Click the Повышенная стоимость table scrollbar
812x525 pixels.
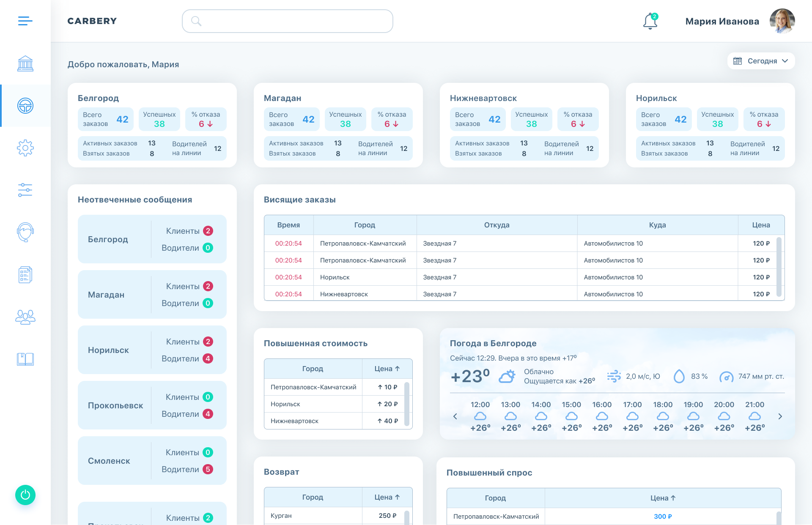point(407,404)
